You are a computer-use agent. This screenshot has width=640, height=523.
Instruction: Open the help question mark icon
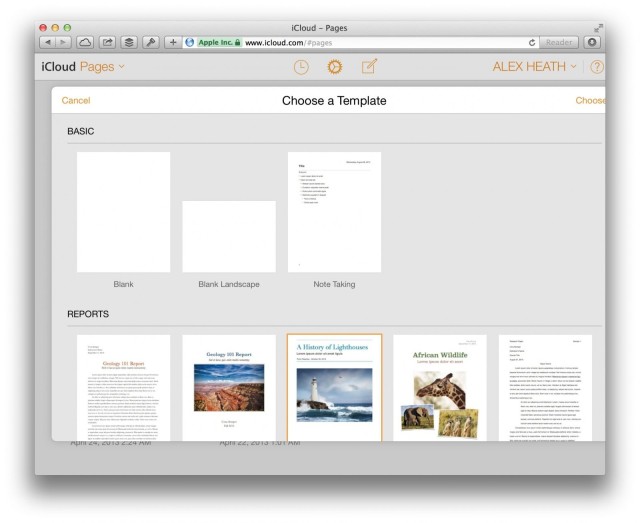point(597,67)
